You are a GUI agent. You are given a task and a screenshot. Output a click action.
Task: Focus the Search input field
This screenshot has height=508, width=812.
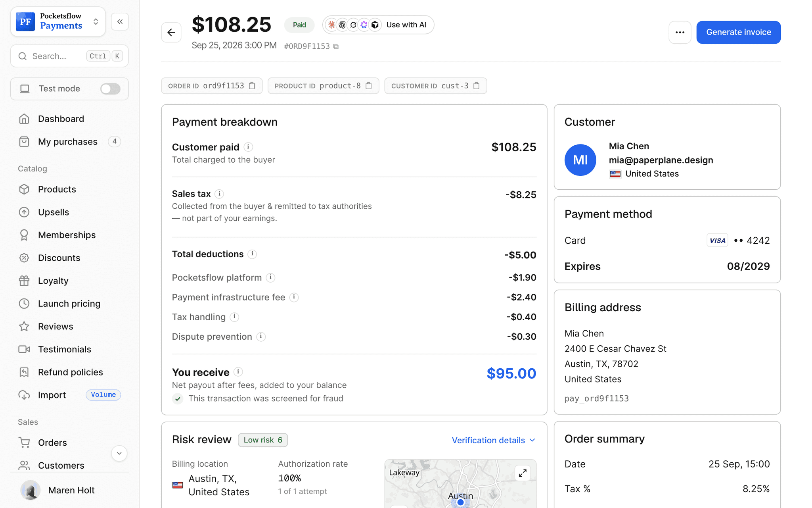69,56
